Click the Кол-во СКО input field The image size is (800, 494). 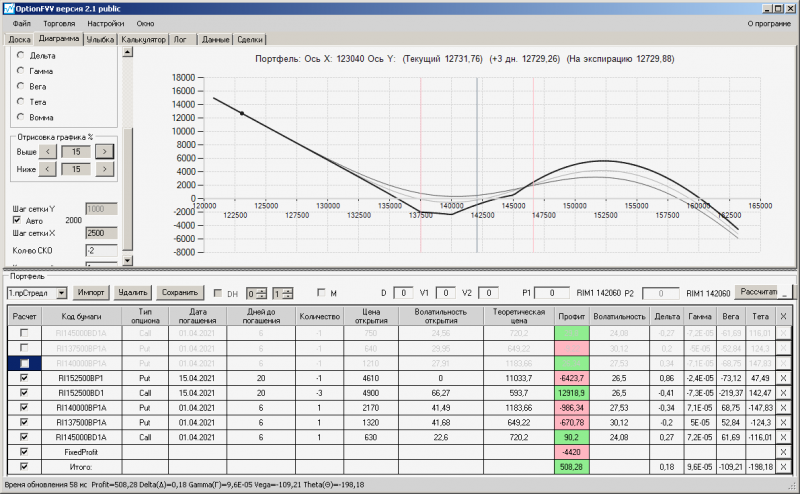pos(101,251)
